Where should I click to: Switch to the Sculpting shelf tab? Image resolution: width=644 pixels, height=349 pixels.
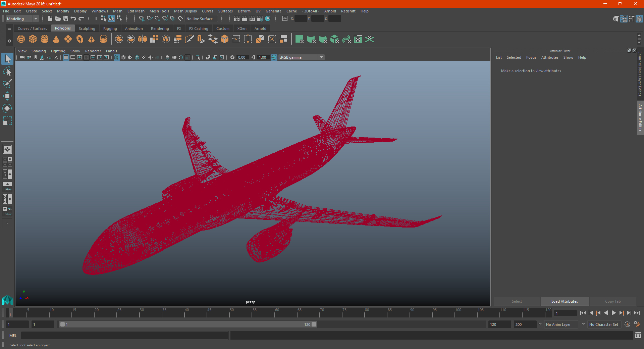click(x=87, y=29)
